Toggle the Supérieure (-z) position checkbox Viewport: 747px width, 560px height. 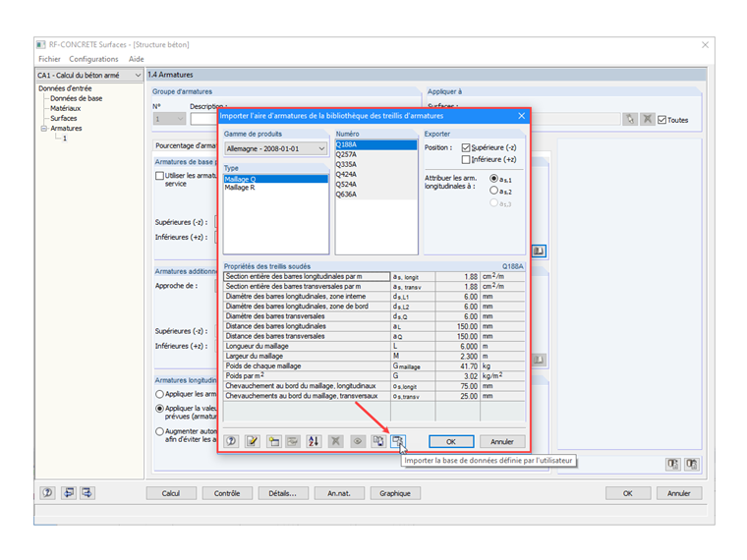tap(466, 147)
